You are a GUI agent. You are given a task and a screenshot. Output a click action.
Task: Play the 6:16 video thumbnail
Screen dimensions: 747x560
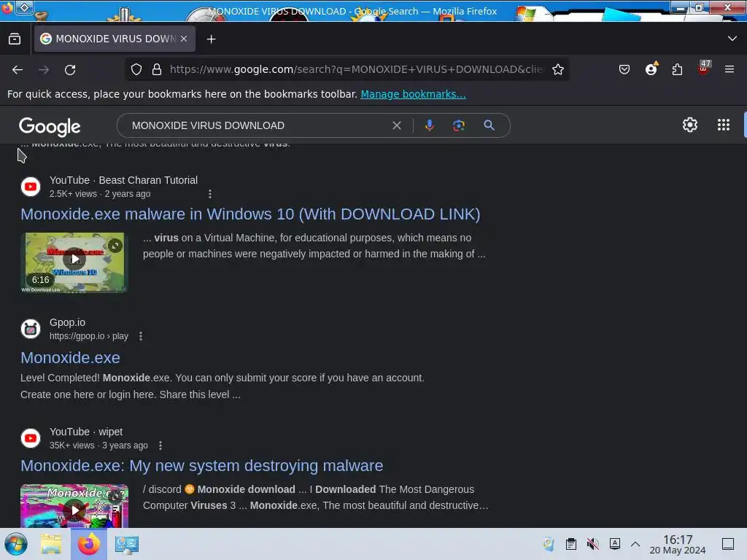coord(74,262)
